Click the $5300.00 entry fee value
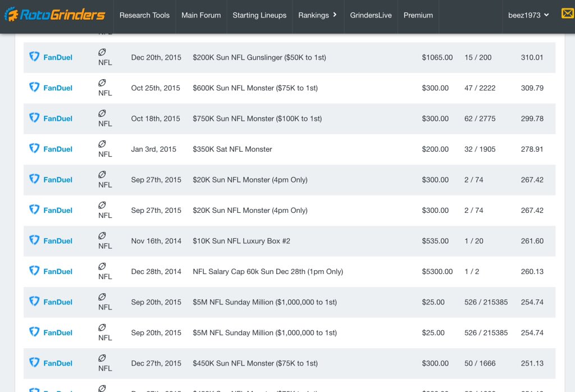Image resolution: width=575 pixels, height=392 pixels. point(437,272)
